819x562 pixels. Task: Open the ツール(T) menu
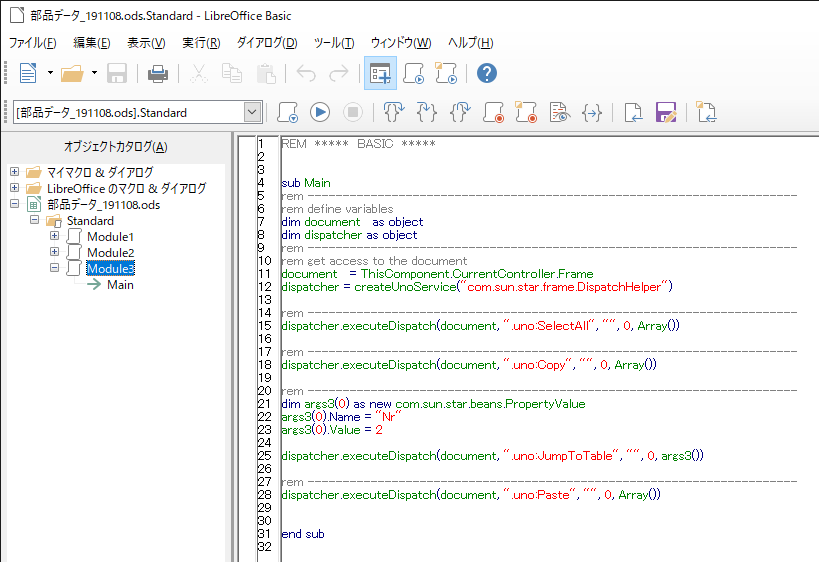334,43
